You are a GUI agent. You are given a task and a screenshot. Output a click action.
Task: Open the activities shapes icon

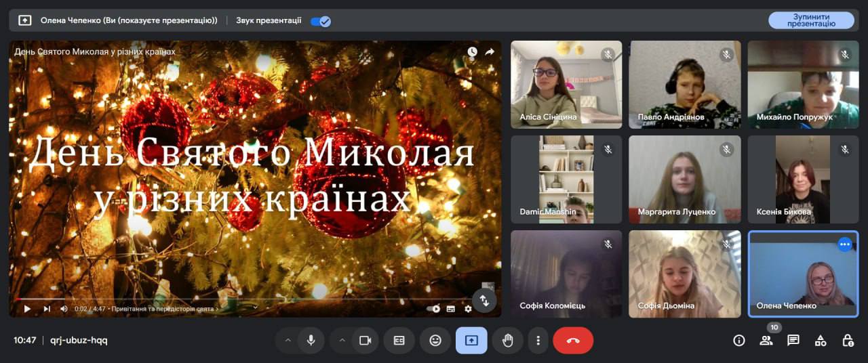click(820, 341)
